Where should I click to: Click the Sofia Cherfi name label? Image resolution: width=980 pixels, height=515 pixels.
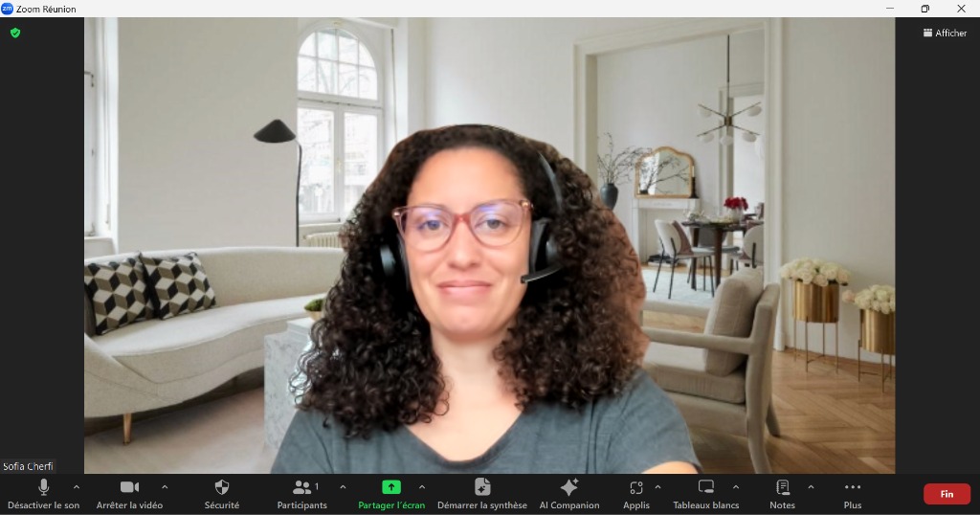tap(29, 466)
